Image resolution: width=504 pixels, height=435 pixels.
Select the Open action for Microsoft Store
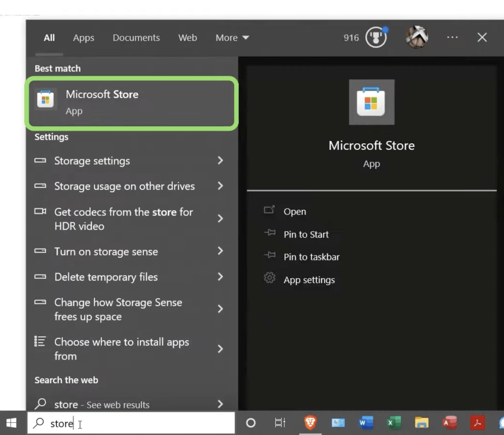[x=294, y=211]
